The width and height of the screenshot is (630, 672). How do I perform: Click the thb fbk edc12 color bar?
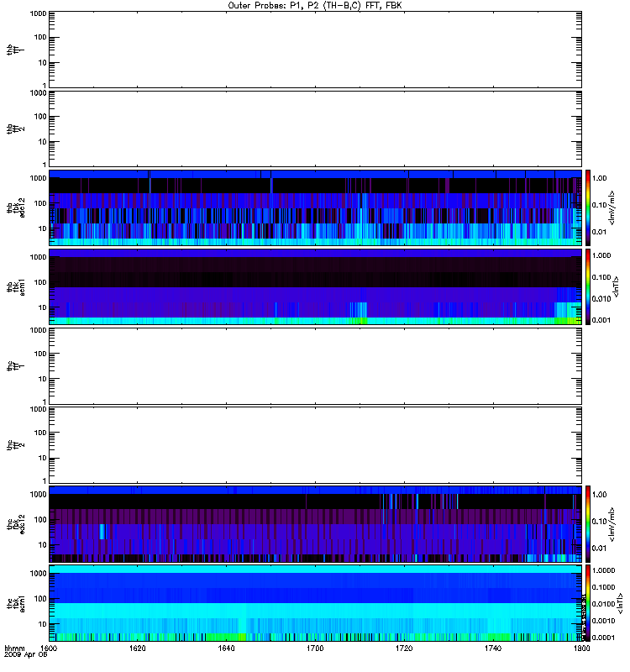click(588, 207)
